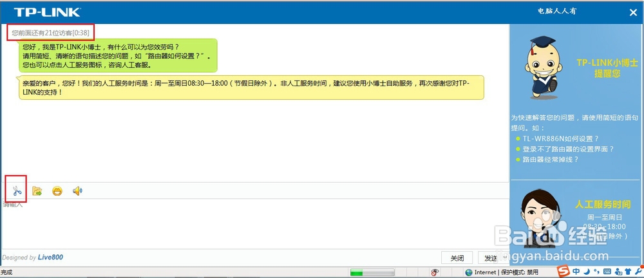This screenshot has width=644, height=278.
Task: Click the 关闭 button
Action: pyautogui.click(x=457, y=258)
